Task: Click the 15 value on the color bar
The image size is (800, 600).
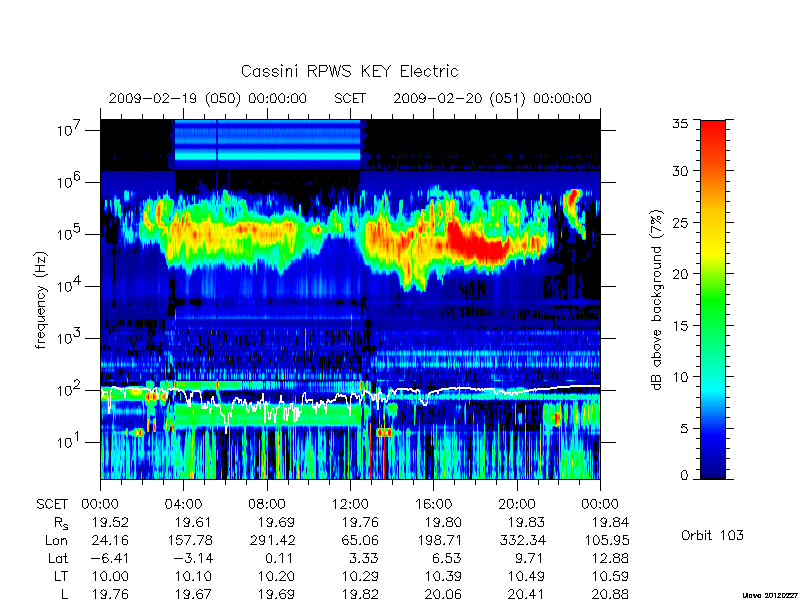Action: pyautogui.click(x=680, y=325)
